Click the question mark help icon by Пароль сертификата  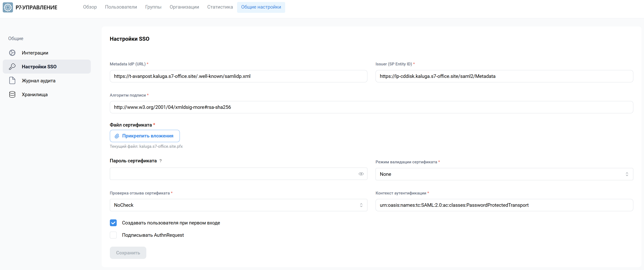coord(161,161)
